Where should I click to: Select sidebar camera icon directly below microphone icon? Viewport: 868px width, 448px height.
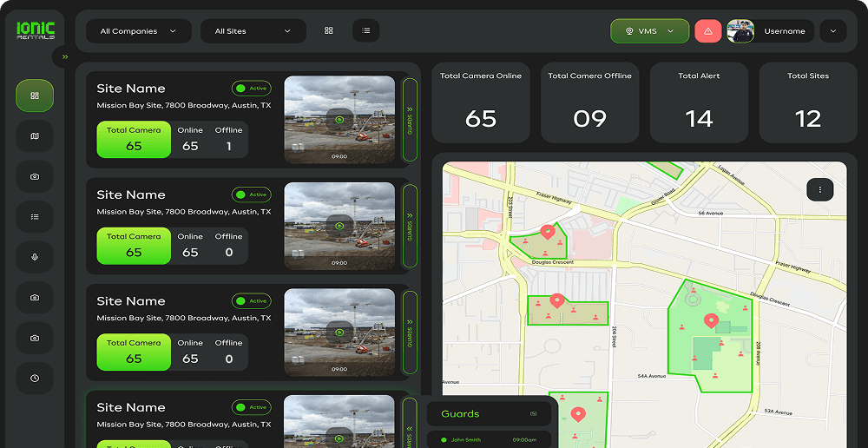tap(35, 298)
